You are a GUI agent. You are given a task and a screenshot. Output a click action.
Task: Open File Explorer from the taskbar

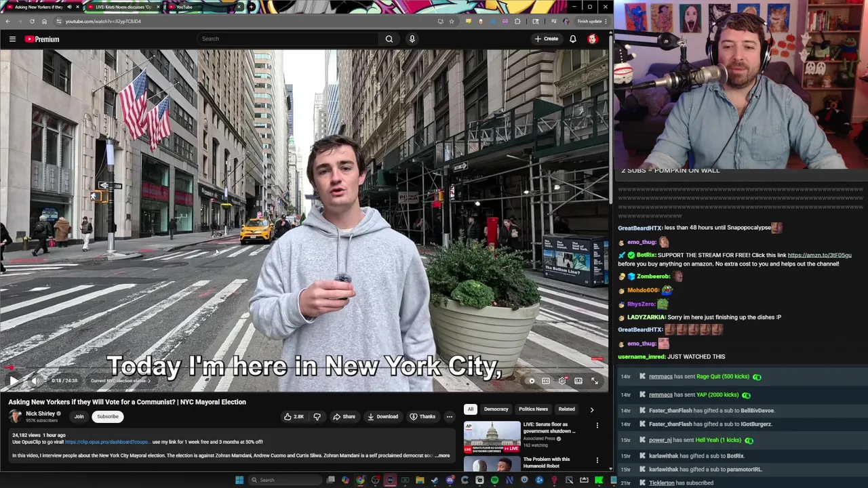420,480
